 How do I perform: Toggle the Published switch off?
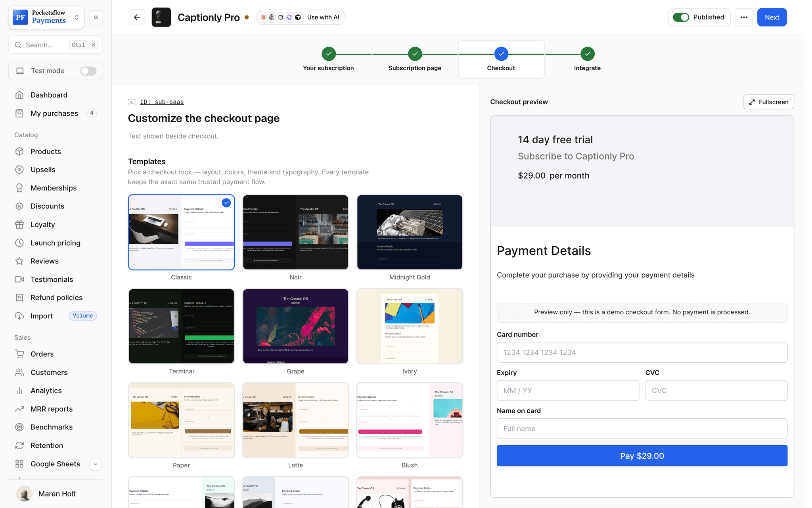pyautogui.click(x=681, y=17)
